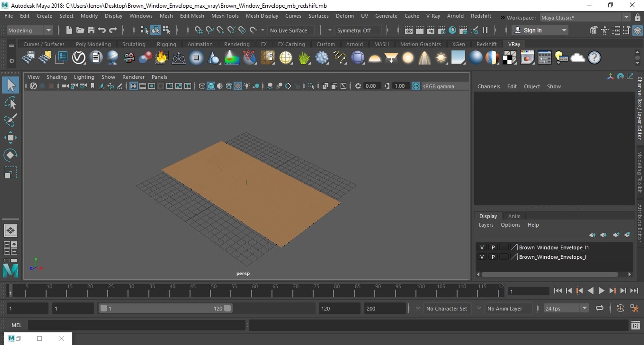Switch to the Rendering shelf tab
Screen dimensions: 644x345
click(x=237, y=44)
